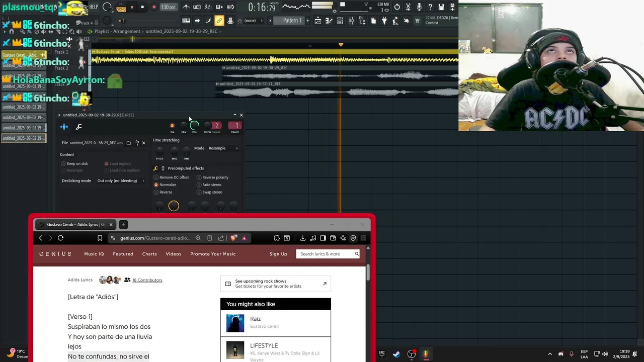The width and height of the screenshot is (644, 362).
Task: Open the wrench settings tab in sampler
Action: (78, 127)
